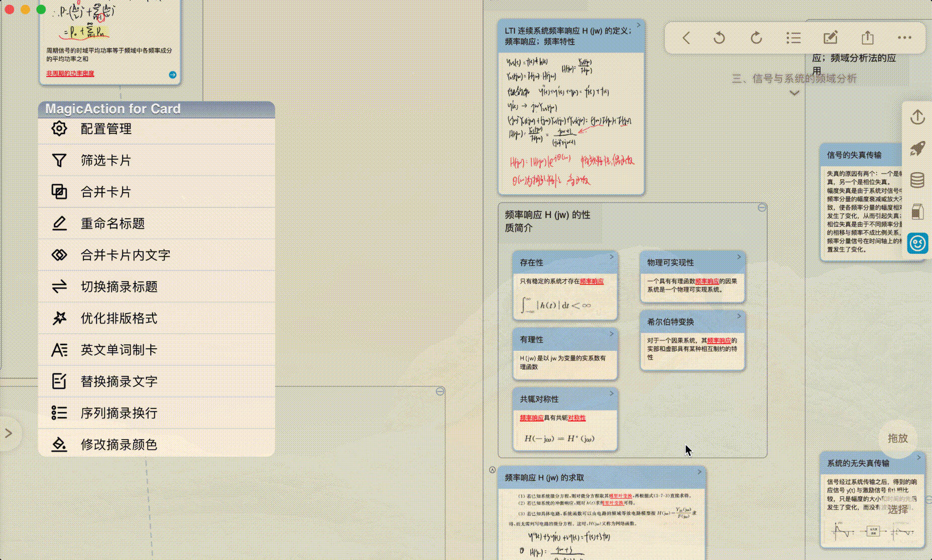Open the outline list icon in toolbar
932x560 pixels.
coord(793,38)
